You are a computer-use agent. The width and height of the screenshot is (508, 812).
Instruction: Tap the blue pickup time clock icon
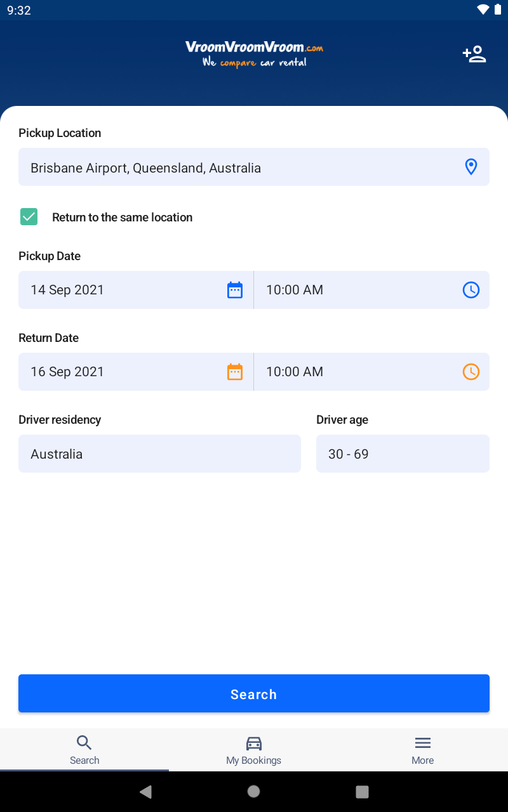[471, 290]
